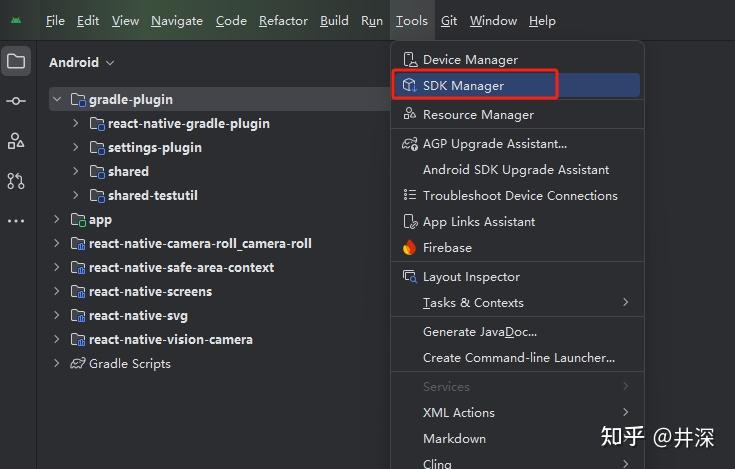Click the gradle-plugin module folder icon
The width and height of the screenshot is (735, 469).
tap(78, 99)
